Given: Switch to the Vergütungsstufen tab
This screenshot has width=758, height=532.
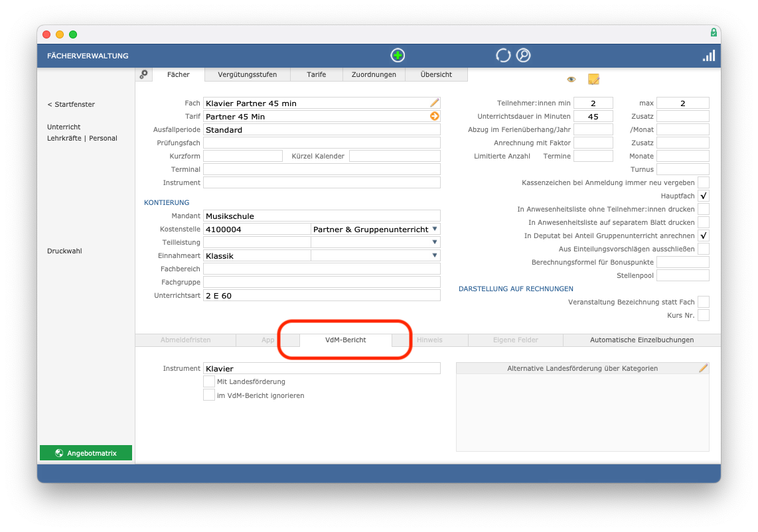Looking at the screenshot, I should coord(247,74).
